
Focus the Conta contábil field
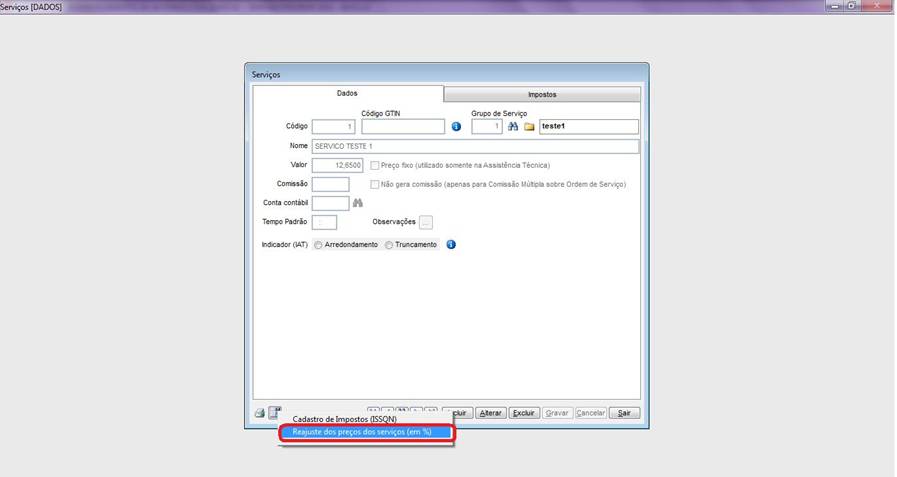(x=330, y=203)
